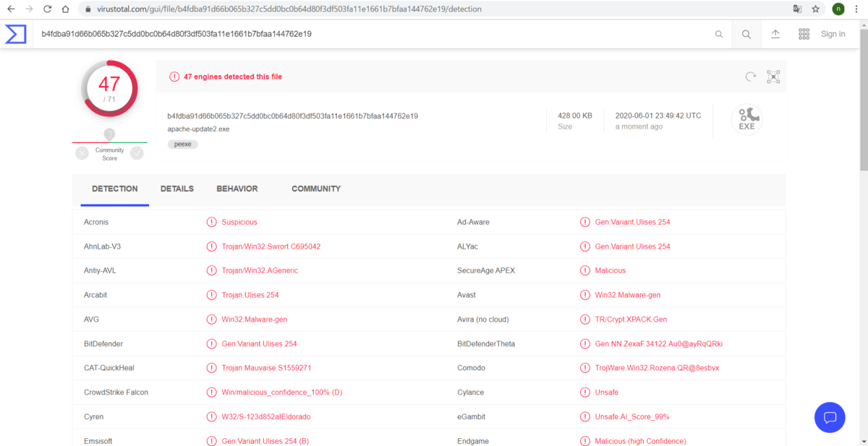Viewport: 868px width, 446px height.
Task: Click the reanalyze refresh icon
Action: click(751, 77)
